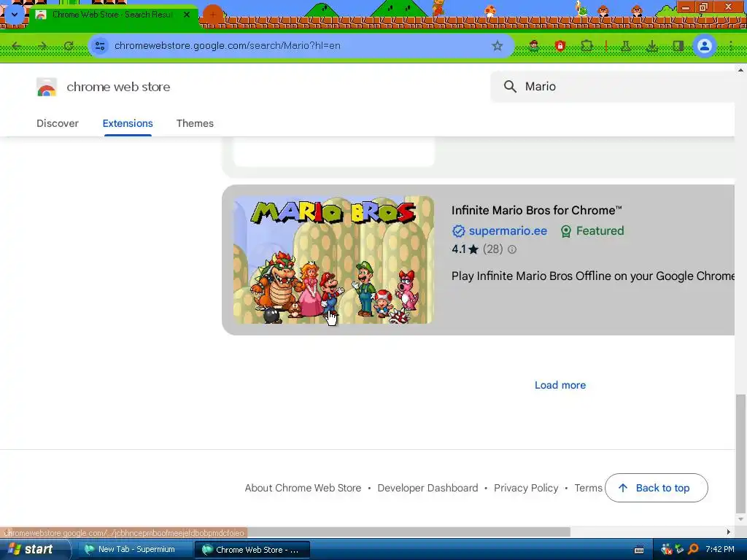Open the messenger tray icon with red X
This screenshot has height=560, width=747.
(667, 550)
